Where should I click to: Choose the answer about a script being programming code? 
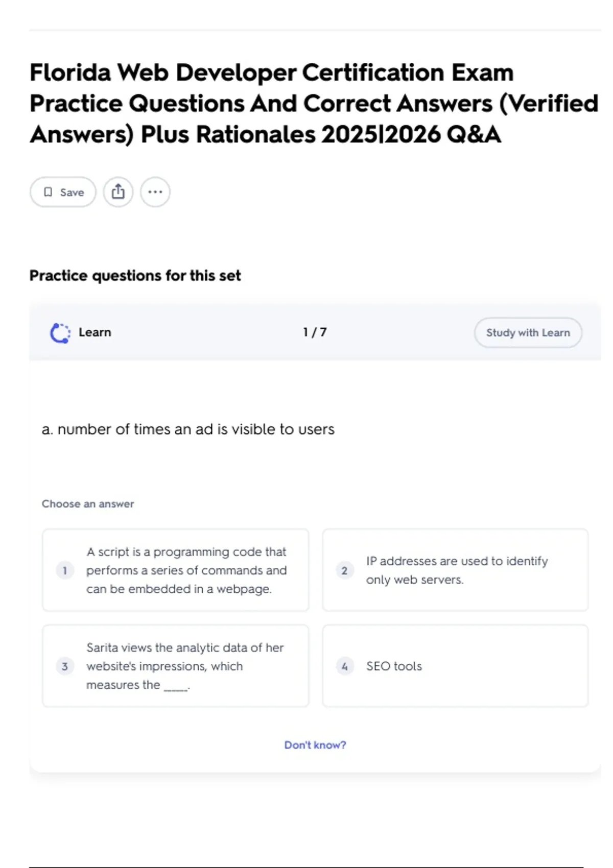(186, 570)
